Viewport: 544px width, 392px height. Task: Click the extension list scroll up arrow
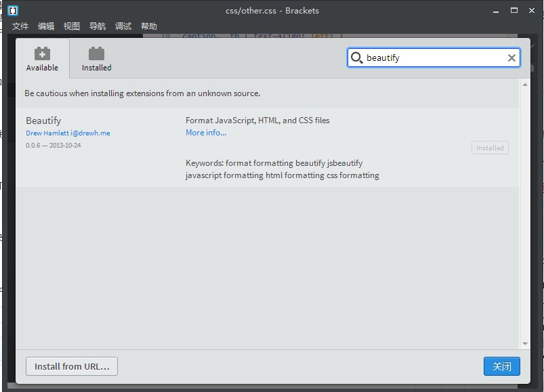click(525, 85)
